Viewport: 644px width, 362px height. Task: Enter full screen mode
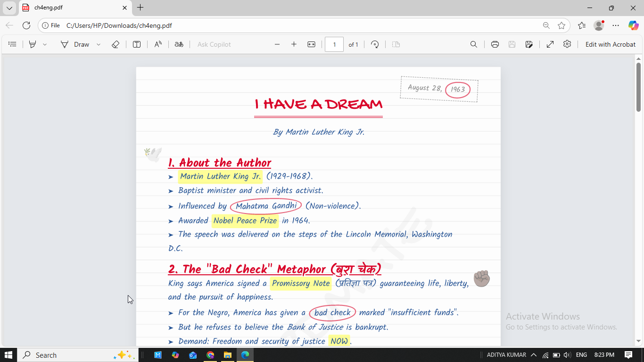[x=550, y=44]
